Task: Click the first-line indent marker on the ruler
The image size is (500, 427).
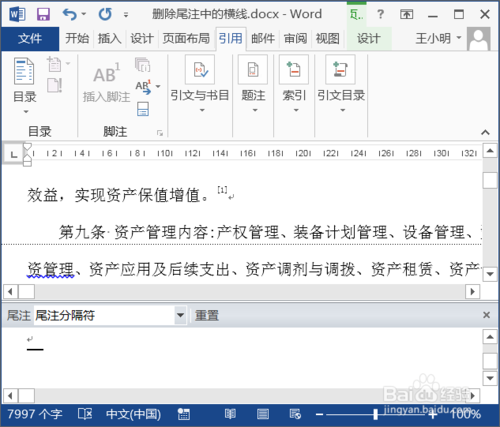Action: tap(28, 147)
